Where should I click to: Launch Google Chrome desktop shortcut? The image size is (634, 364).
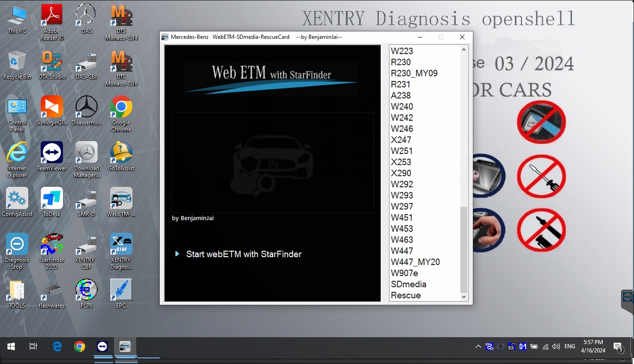121,114
